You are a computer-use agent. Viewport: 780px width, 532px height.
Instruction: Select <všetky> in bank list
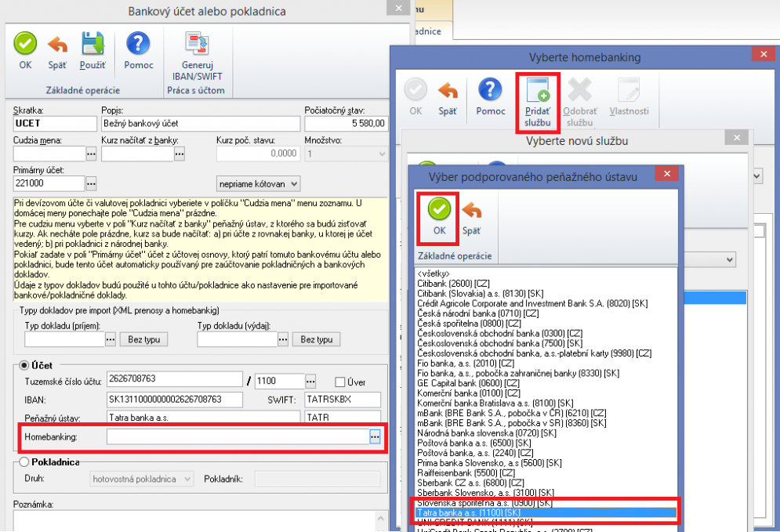pos(434,273)
